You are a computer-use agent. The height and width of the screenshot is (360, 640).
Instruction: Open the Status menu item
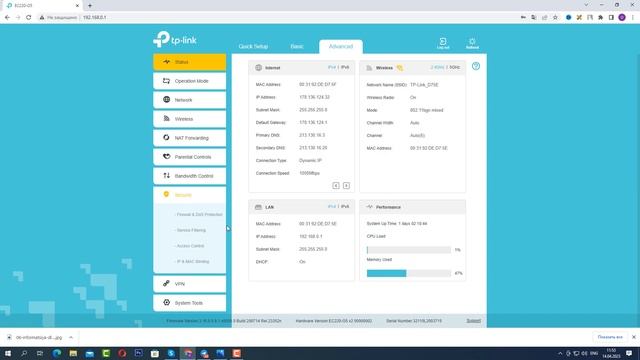pos(189,62)
